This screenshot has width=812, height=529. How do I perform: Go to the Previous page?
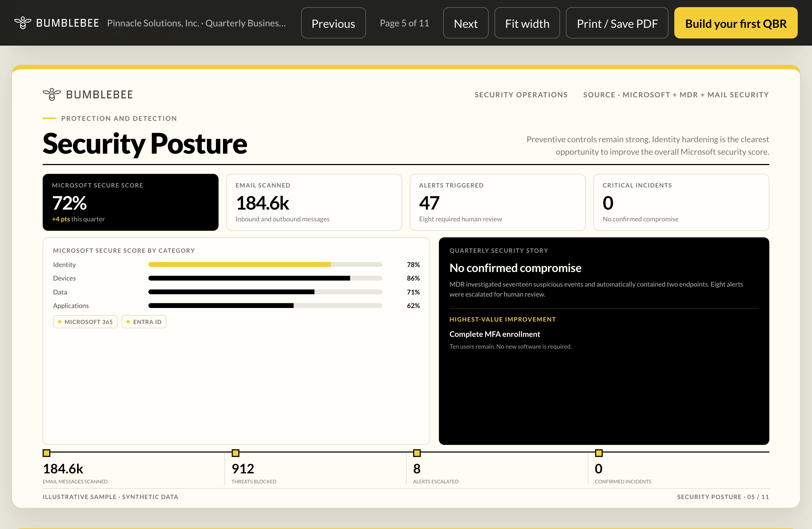[333, 23]
